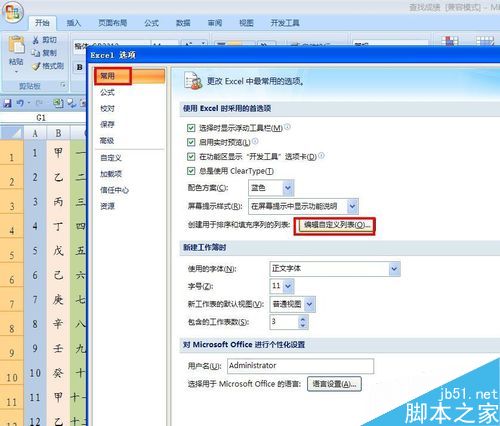Click the Bold B button
Viewport: 500px width, 426px height.
point(79,67)
